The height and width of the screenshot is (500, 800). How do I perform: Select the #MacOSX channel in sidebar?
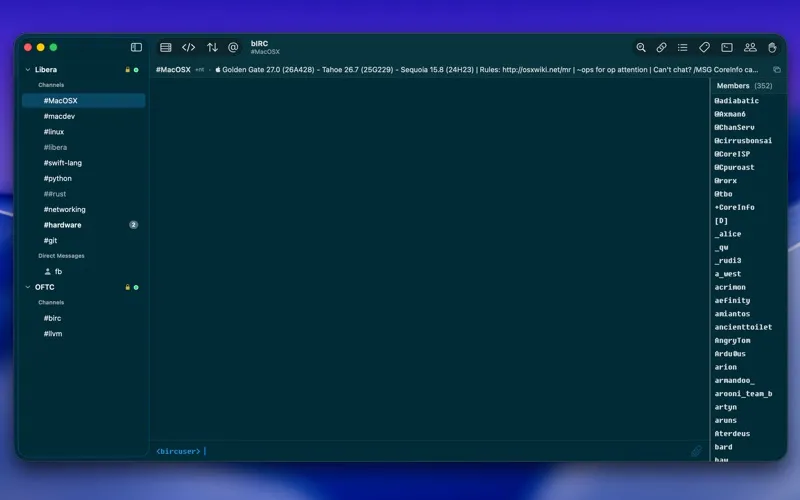click(x=84, y=101)
